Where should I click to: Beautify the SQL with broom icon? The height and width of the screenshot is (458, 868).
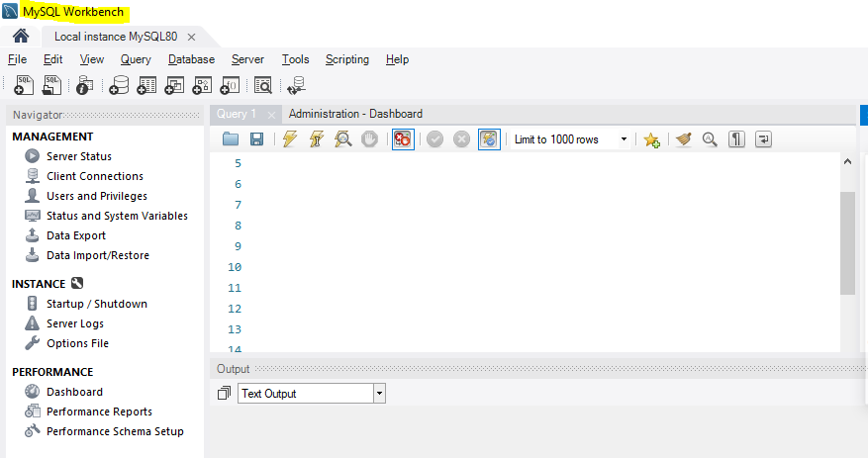click(684, 139)
